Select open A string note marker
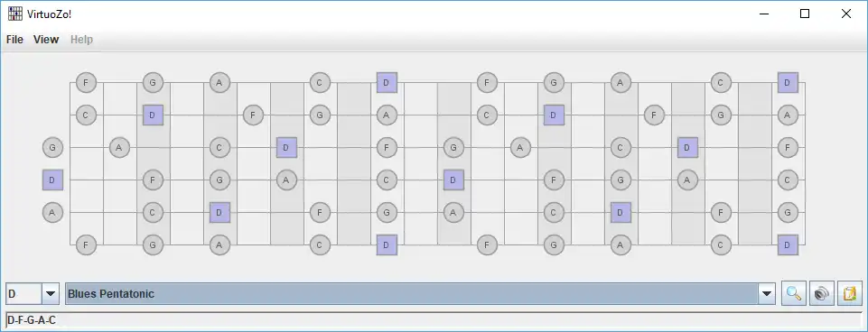The image size is (868, 332). point(52,212)
